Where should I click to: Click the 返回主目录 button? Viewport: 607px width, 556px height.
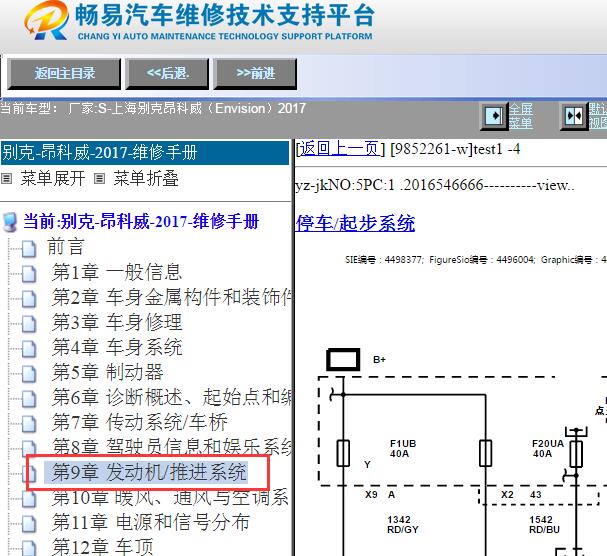[x=64, y=74]
